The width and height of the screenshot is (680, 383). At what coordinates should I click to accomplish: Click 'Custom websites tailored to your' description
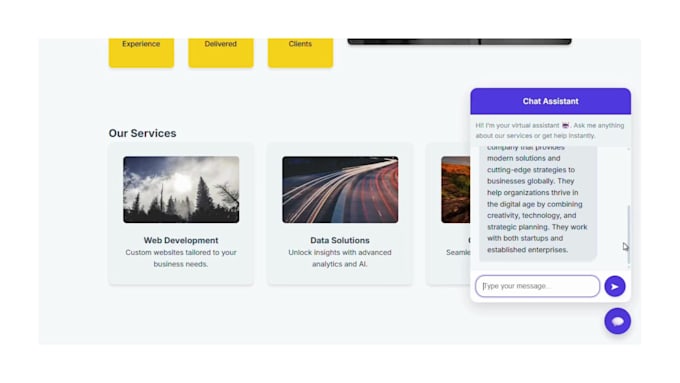[181, 252]
